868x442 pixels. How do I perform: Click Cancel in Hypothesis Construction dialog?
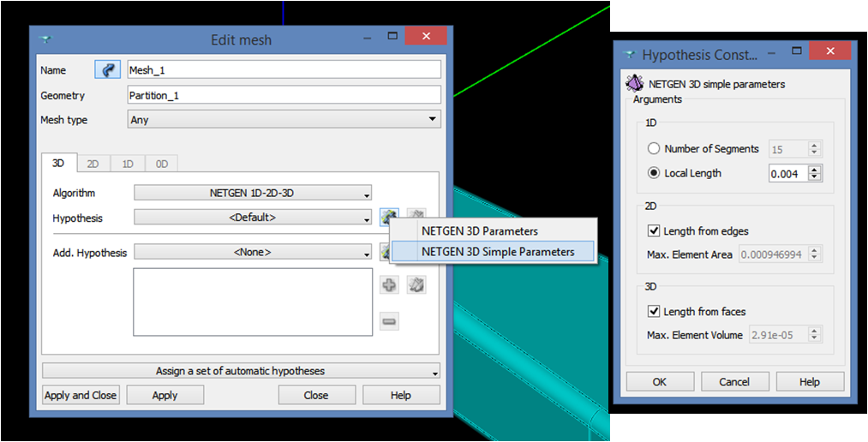[734, 382]
